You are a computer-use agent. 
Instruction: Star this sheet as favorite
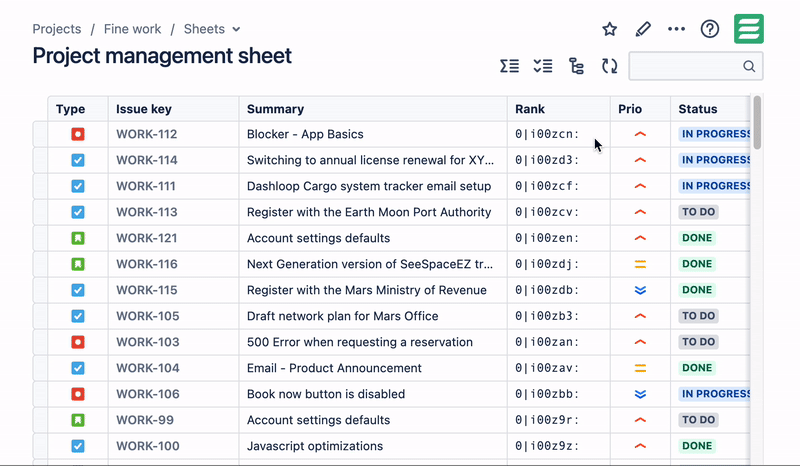click(x=609, y=29)
